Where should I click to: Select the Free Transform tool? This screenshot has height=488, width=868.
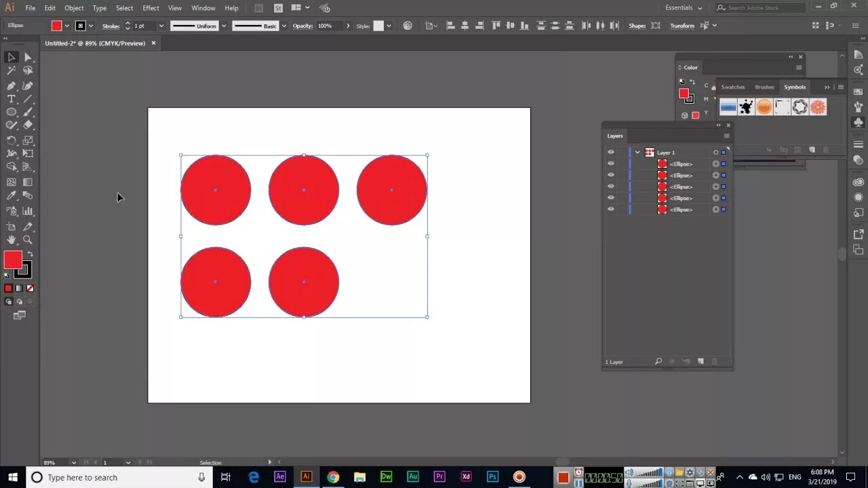[x=28, y=154]
